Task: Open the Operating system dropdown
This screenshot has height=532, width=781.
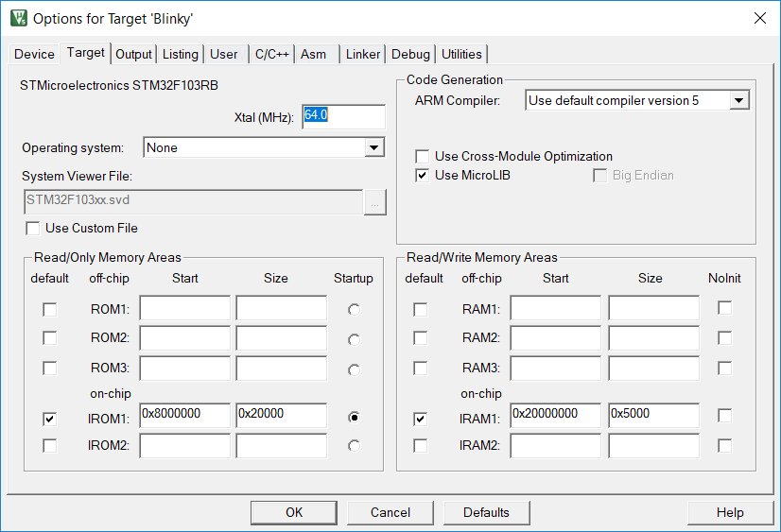Action: (373, 147)
